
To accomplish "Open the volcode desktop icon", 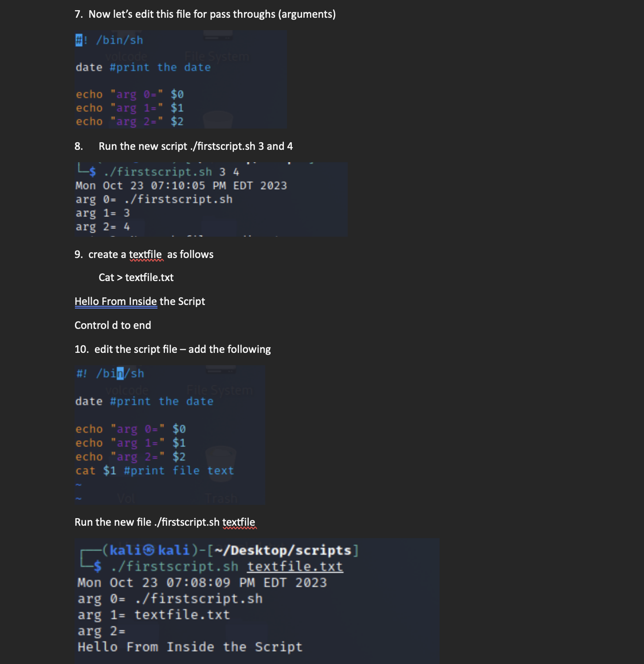I will pos(126,56).
